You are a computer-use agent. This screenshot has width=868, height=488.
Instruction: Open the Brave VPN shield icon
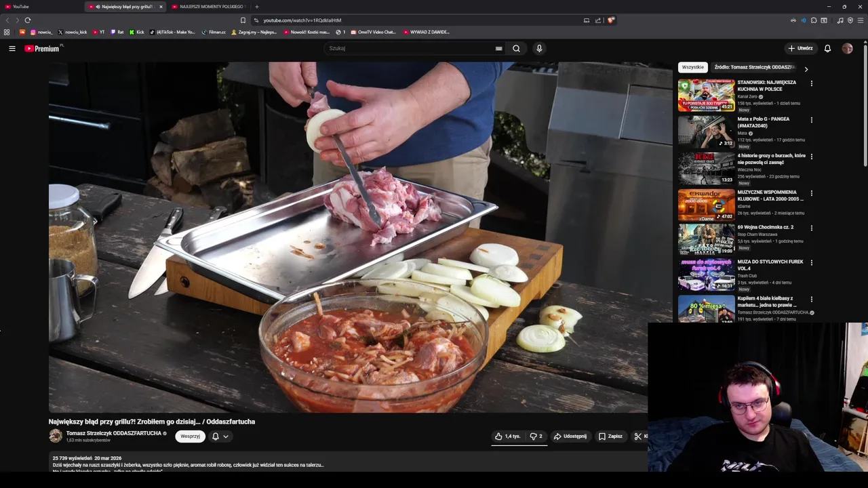click(x=850, y=20)
